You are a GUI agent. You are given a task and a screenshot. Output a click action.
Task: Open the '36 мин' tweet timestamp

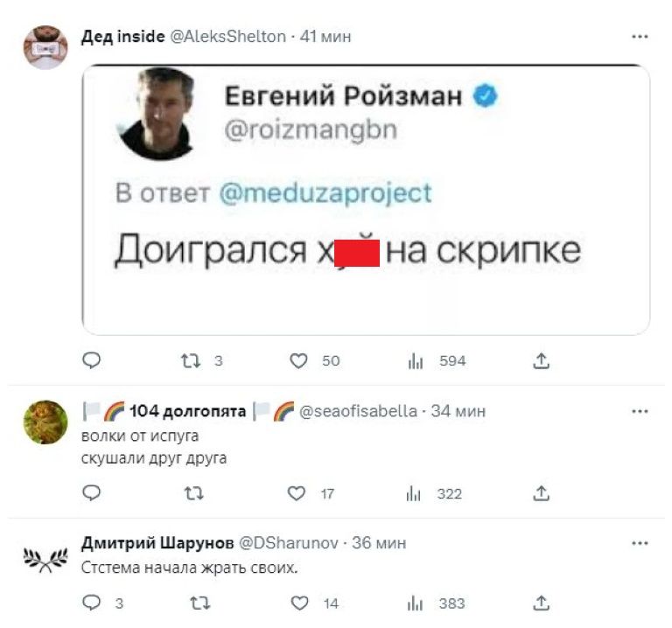click(379, 543)
